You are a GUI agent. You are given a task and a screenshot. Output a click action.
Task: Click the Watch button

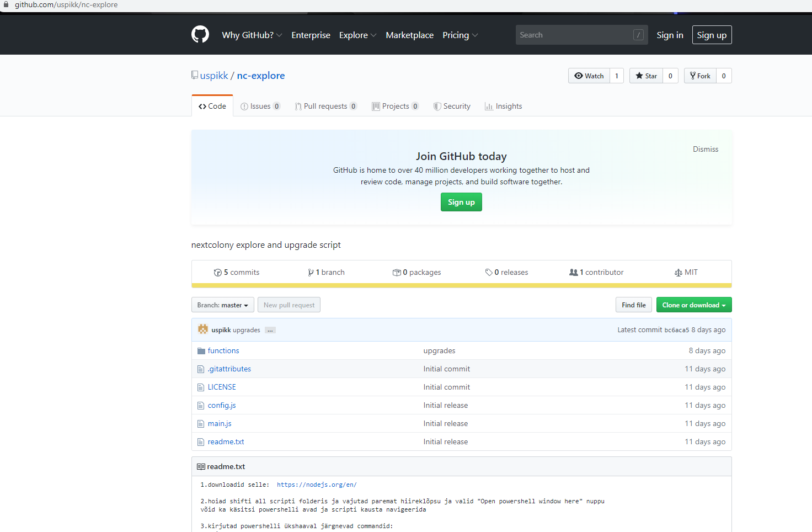point(589,76)
